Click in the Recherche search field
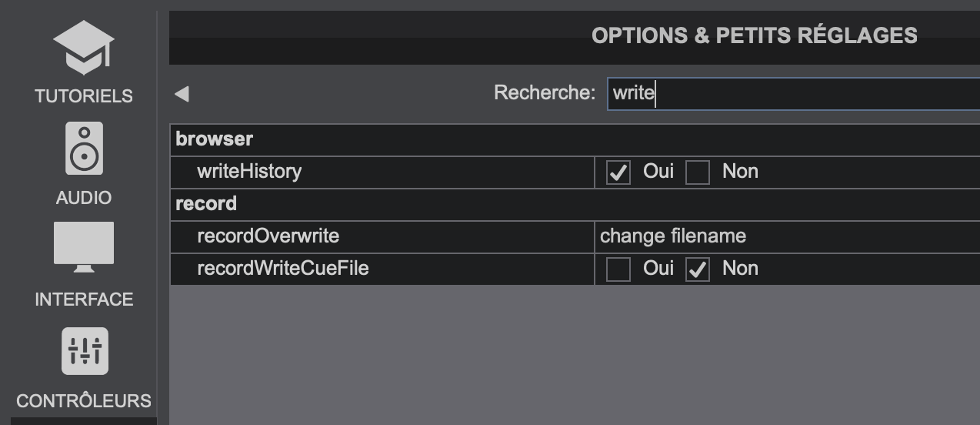Screen dimensions: 980x425 coord(792,94)
